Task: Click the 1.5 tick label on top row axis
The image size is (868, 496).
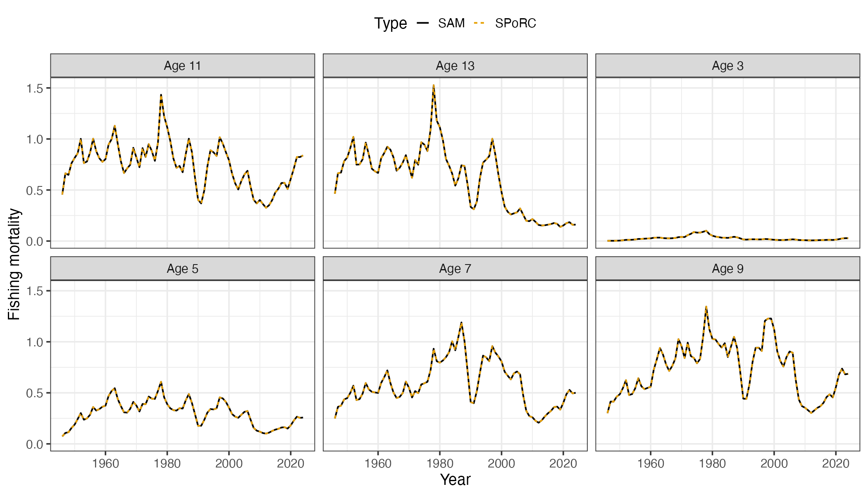Action: [35, 88]
